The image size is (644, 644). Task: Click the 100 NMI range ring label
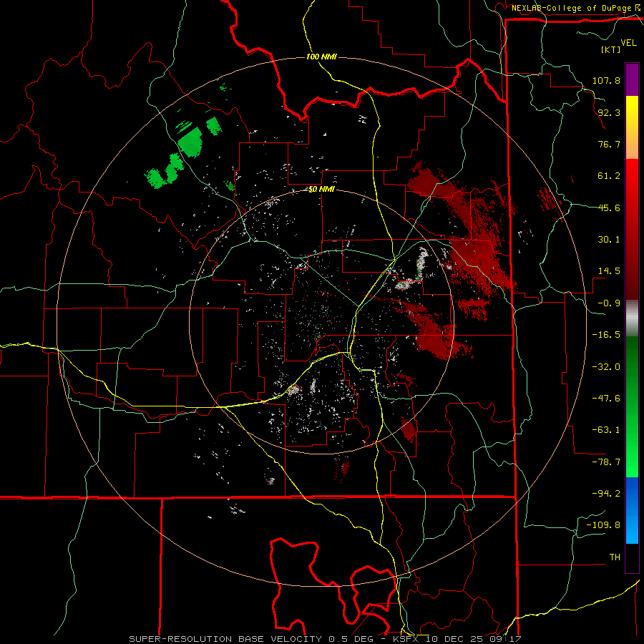[x=321, y=57]
